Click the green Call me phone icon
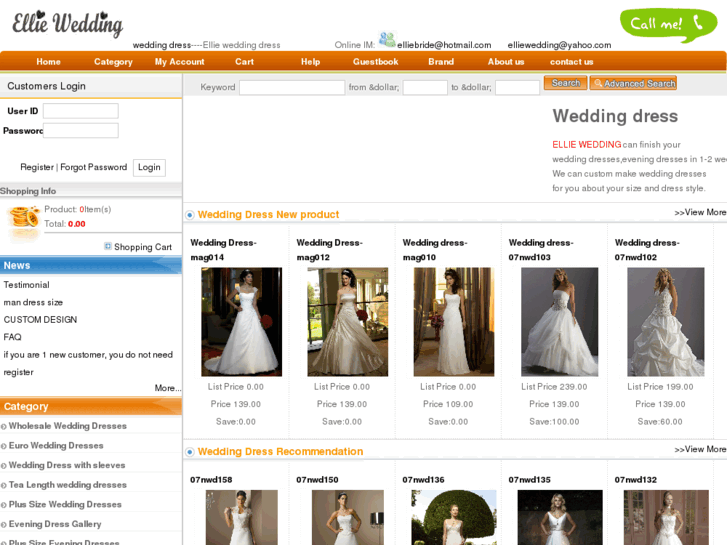Image resolution: width=727 pixels, height=545 pixels. [668, 24]
